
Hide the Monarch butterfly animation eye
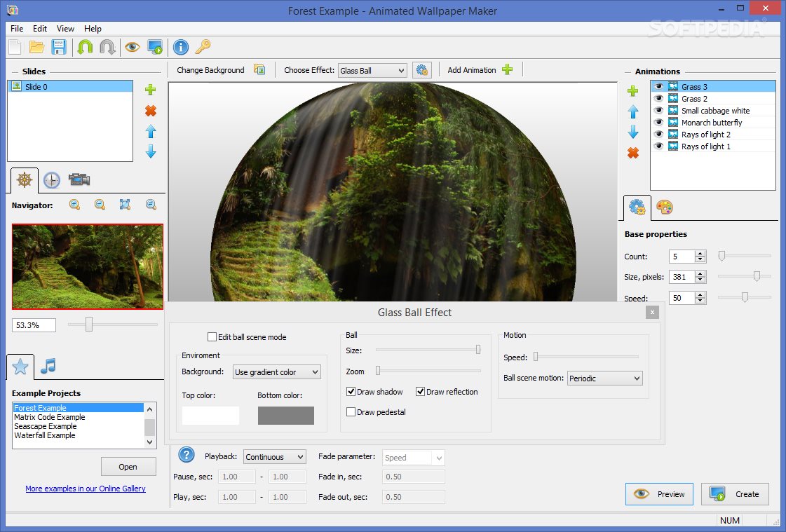click(658, 123)
